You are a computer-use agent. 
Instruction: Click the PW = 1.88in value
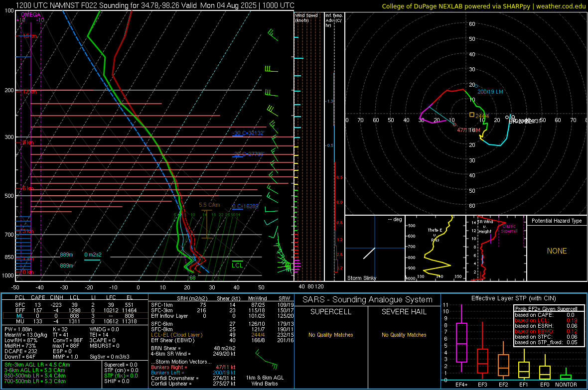(x=18, y=329)
